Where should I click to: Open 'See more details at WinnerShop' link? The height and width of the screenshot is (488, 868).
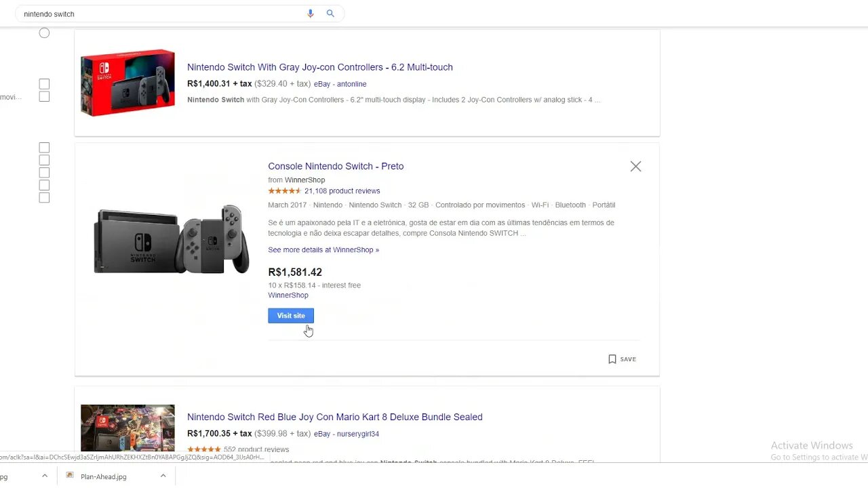(x=323, y=250)
